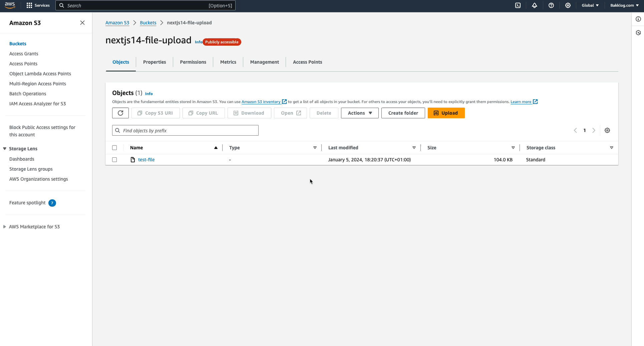
Task: Click the AWS logo to go home
Action: (9, 5)
